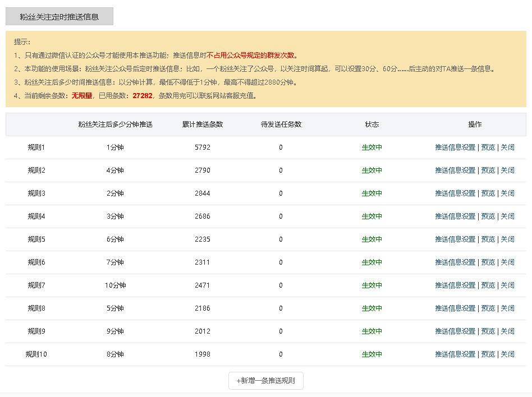Click the 累计推送条数 column header
The width and height of the screenshot is (532, 397).
(x=203, y=124)
